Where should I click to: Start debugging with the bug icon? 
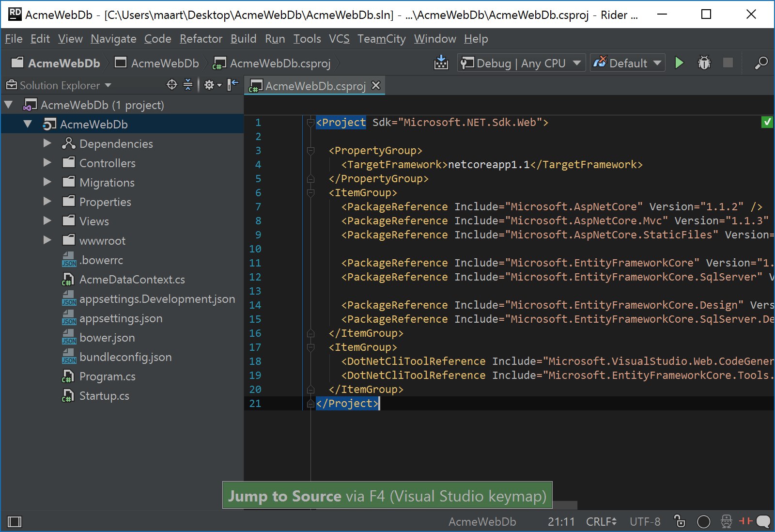click(704, 63)
